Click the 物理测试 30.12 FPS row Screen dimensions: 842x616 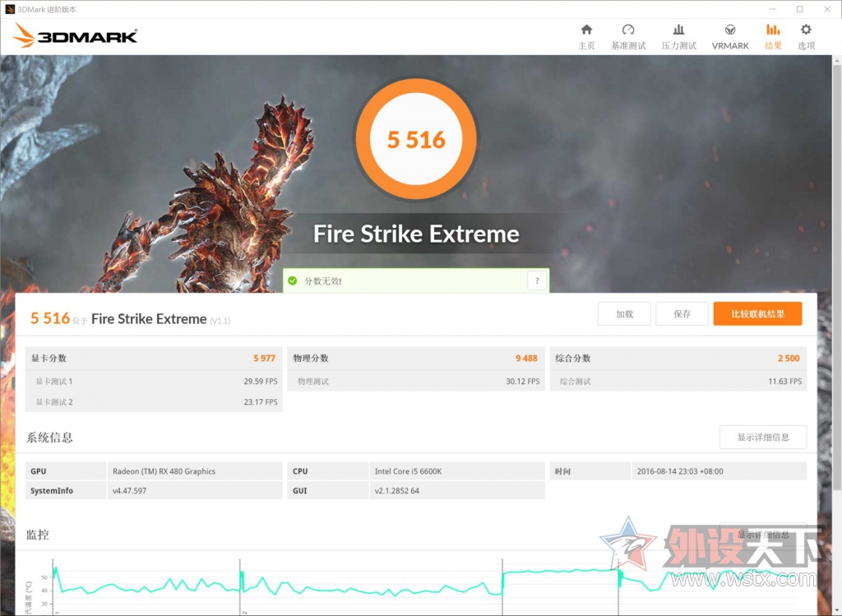tap(416, 382)
